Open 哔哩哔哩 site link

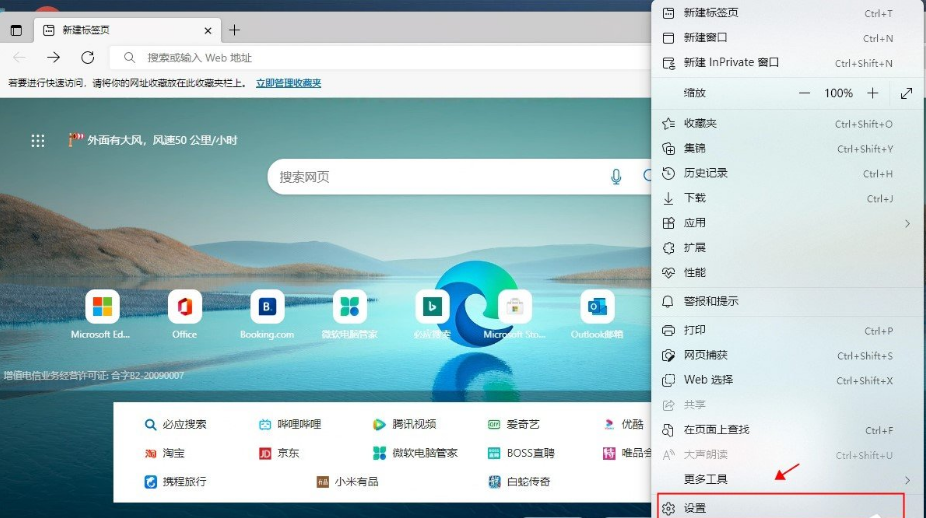[x=290, y=424]
